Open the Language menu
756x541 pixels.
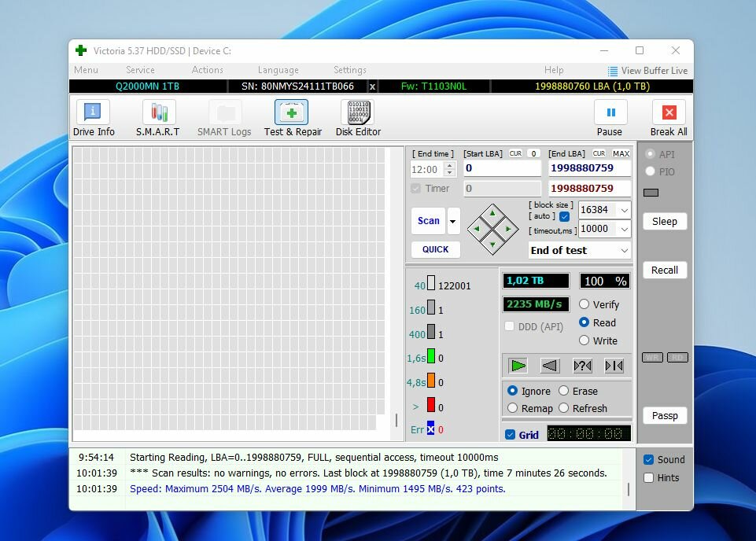(278, 70)
